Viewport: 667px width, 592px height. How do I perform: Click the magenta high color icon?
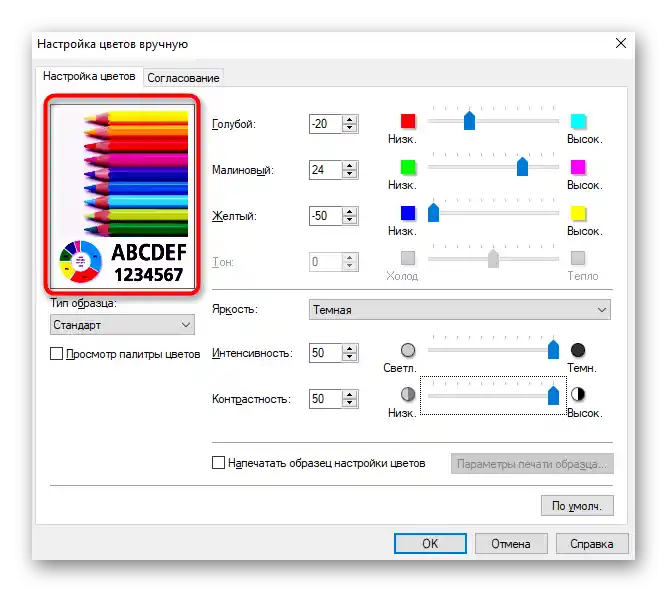[x=578, y=167]
